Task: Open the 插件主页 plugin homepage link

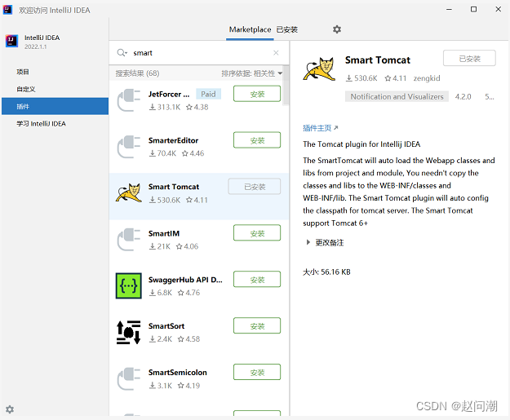Action: tap(320, 128)
